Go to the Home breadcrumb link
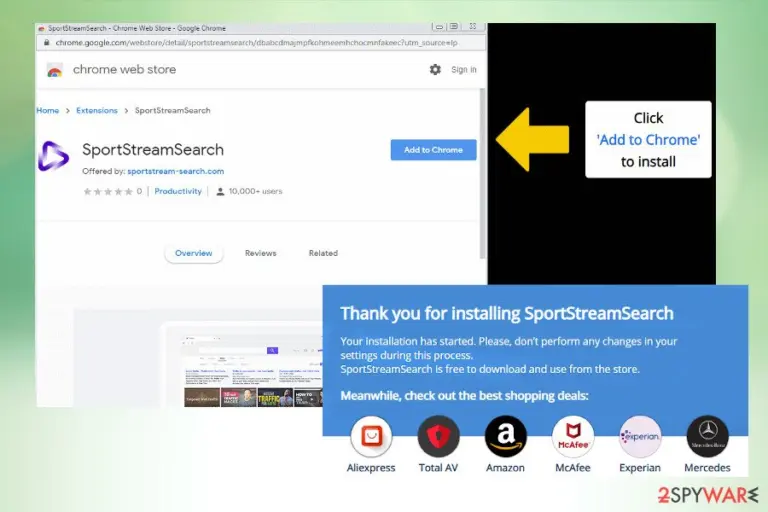The width and height of the screenshot is (768, 512). coord(48,110)
